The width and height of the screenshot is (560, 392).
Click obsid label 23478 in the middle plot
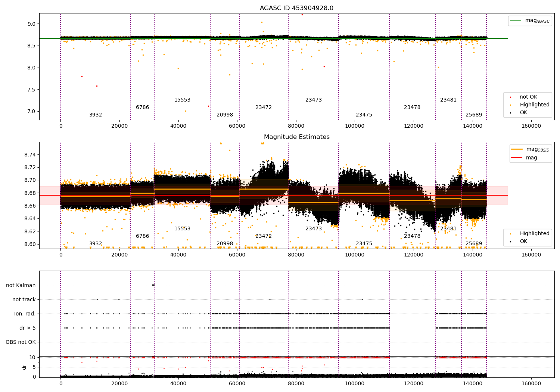412,236
